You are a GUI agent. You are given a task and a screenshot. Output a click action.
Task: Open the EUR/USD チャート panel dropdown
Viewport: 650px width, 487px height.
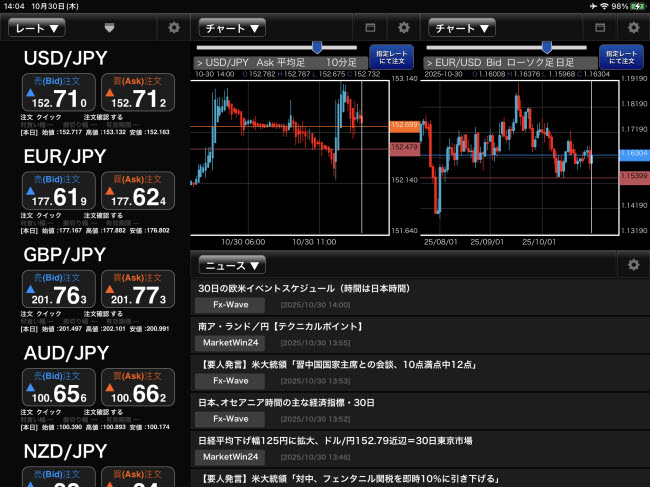(462, 28)
